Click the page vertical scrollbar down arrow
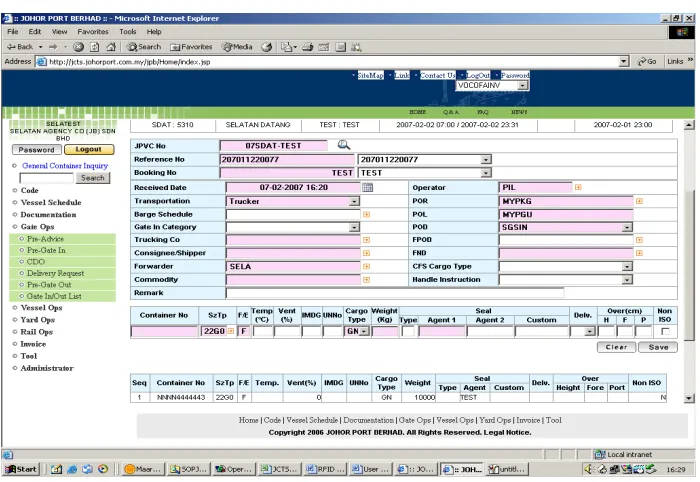Viewport: 700px width, 482px height. 689,399
